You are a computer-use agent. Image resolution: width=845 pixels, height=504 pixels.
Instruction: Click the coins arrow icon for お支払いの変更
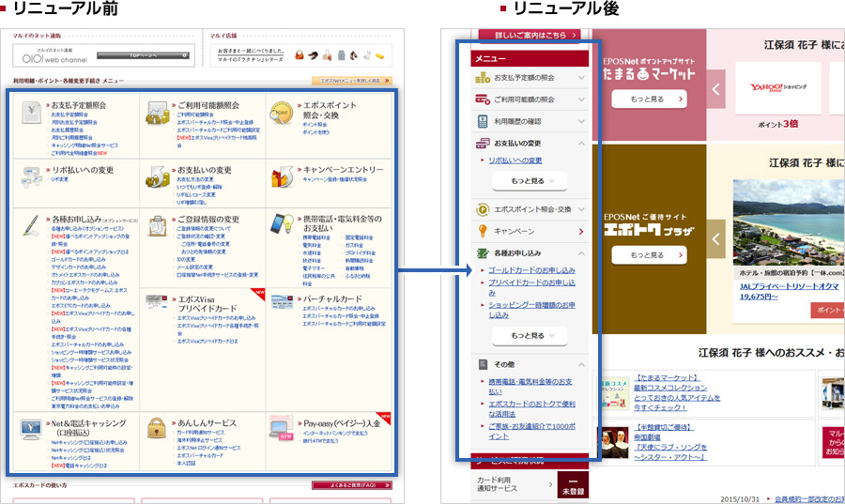coord(158,176)
